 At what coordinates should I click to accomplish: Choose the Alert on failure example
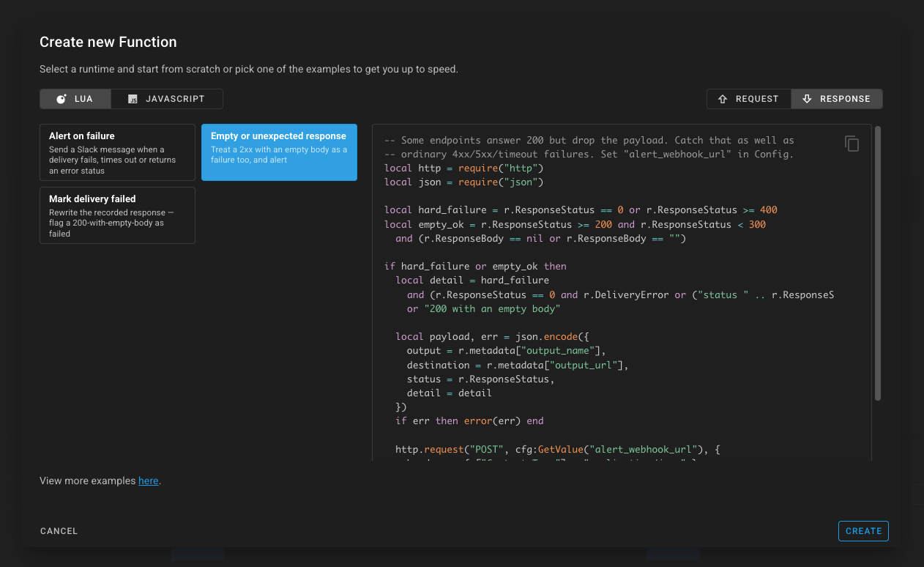[117, 152]
